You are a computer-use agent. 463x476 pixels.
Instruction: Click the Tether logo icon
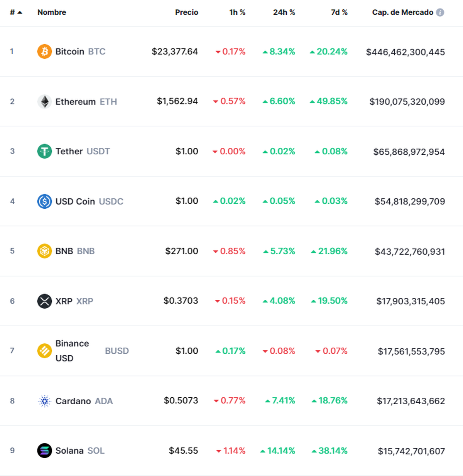pyautogui.click(x=44, y=151)
